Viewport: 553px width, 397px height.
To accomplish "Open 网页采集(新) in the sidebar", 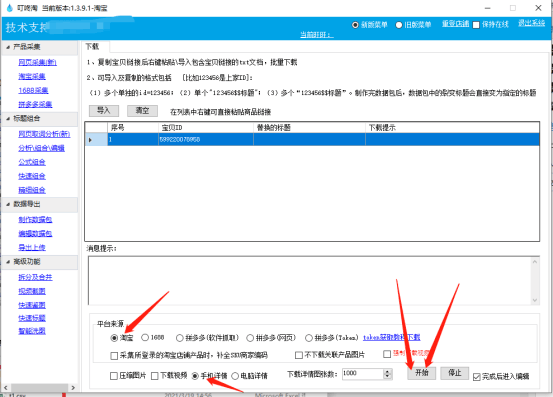I will (37, 62).
